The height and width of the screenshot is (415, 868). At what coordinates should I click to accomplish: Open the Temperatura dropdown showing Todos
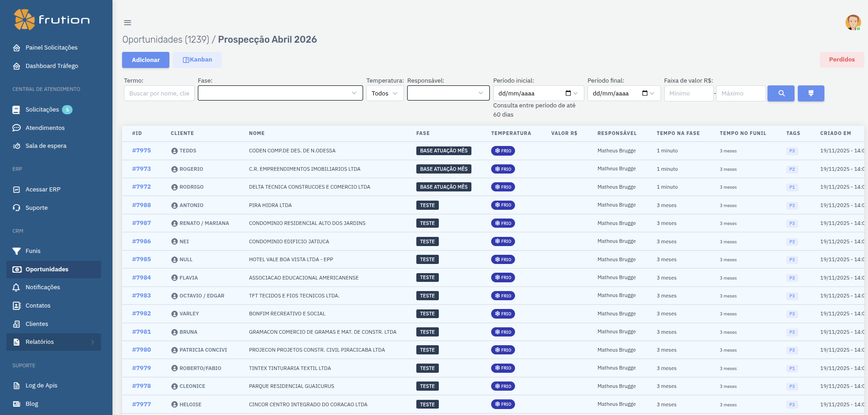[385, 93]
